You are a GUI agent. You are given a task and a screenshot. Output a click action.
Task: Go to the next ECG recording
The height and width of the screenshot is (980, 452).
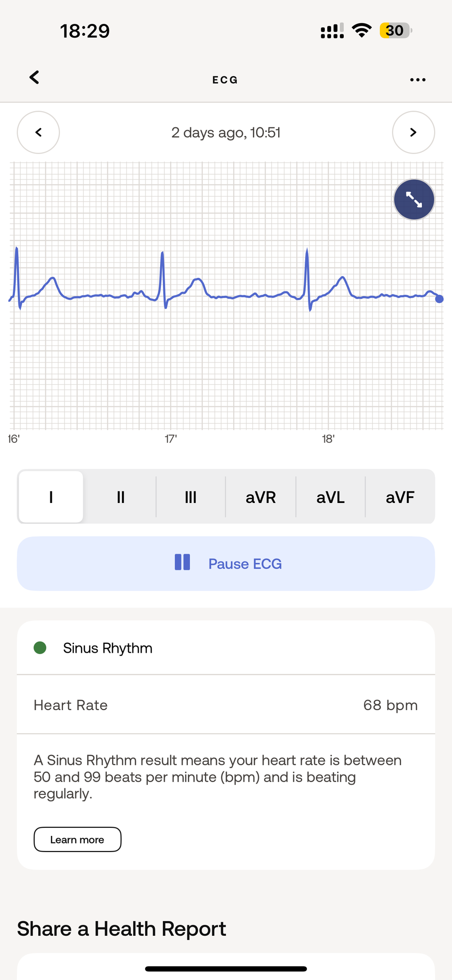[413, 132]
